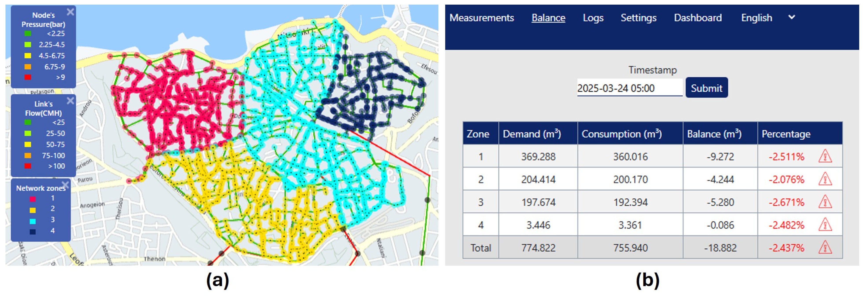868x297 pixels.
Task: Select demand value 197.674
Action: pyautogui.click(x=538, y=202)
